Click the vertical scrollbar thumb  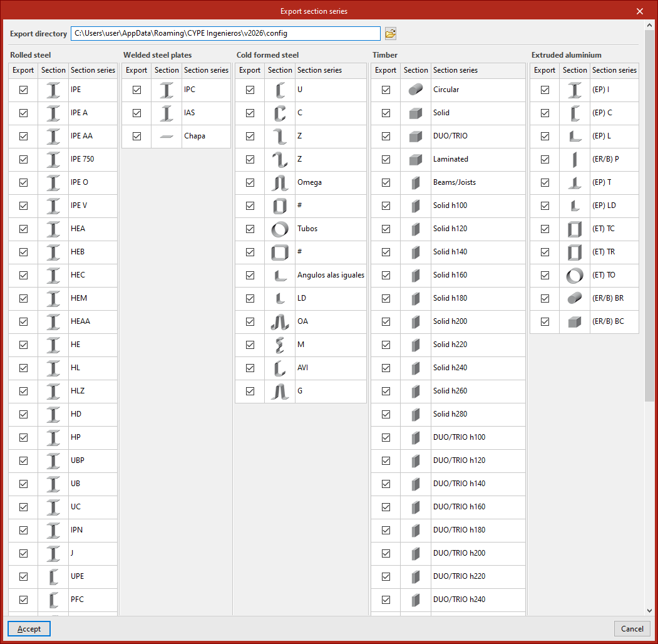[x=650, y=216]
